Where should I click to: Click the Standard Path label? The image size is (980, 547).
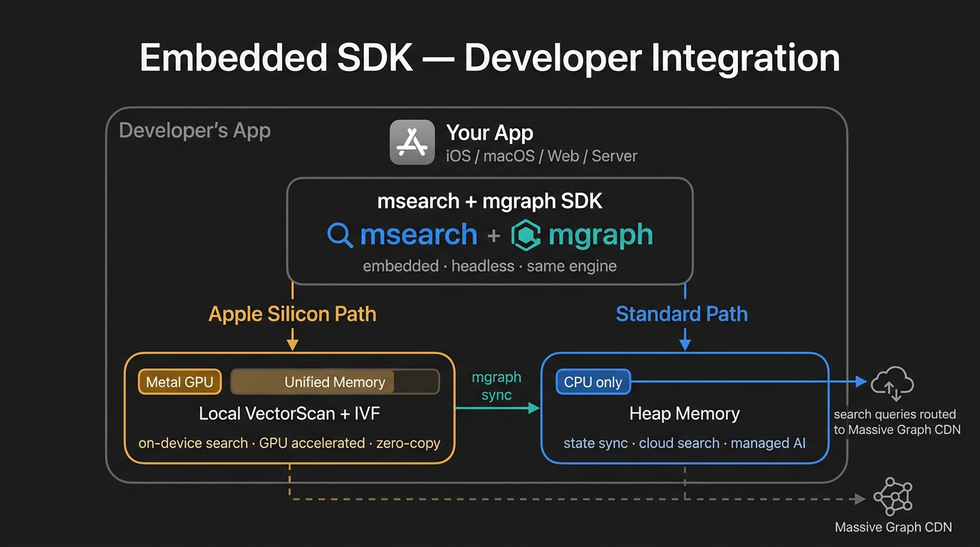click(682, 314)
